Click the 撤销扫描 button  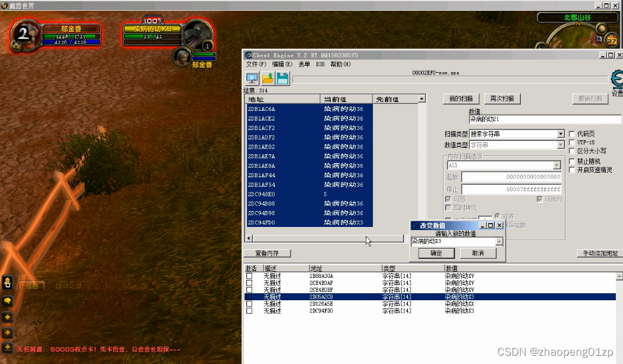point(590,98)
